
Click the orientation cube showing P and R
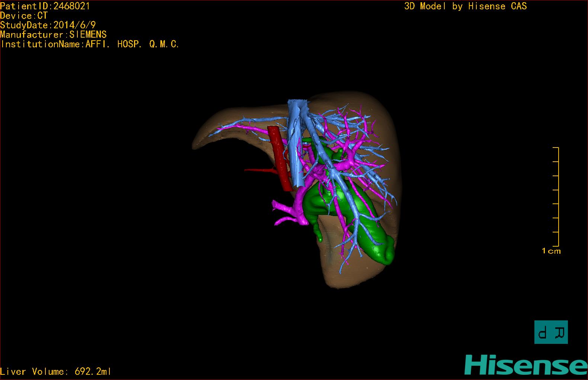551,332
